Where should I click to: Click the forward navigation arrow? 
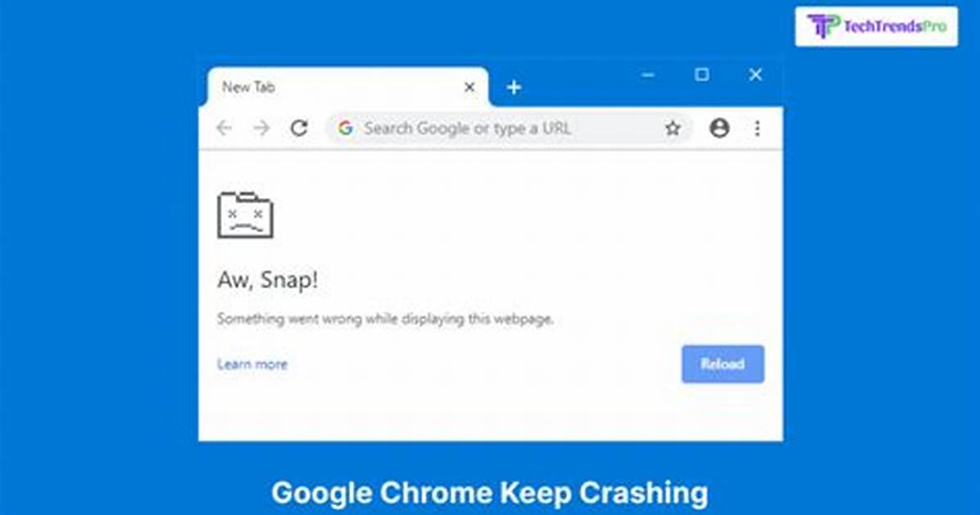(x=261, y=128)
